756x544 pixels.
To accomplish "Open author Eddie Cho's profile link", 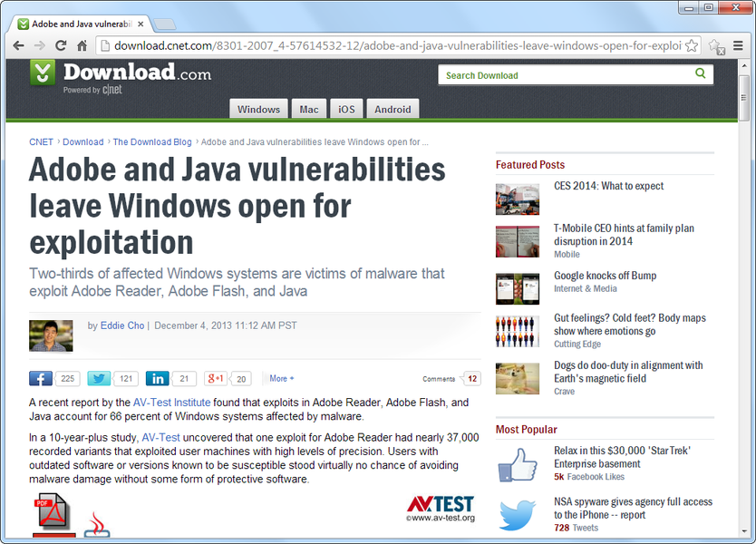I will 122,325.
